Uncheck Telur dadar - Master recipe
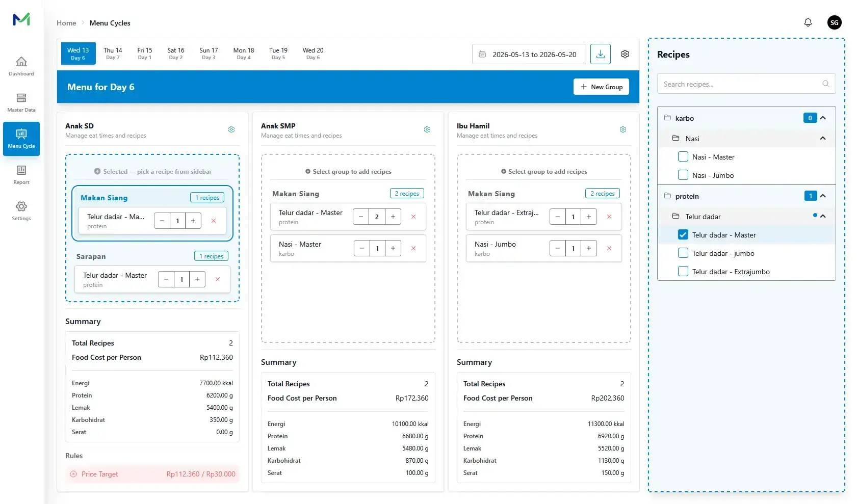The image size is (857, 504). (x=683, y=235)
